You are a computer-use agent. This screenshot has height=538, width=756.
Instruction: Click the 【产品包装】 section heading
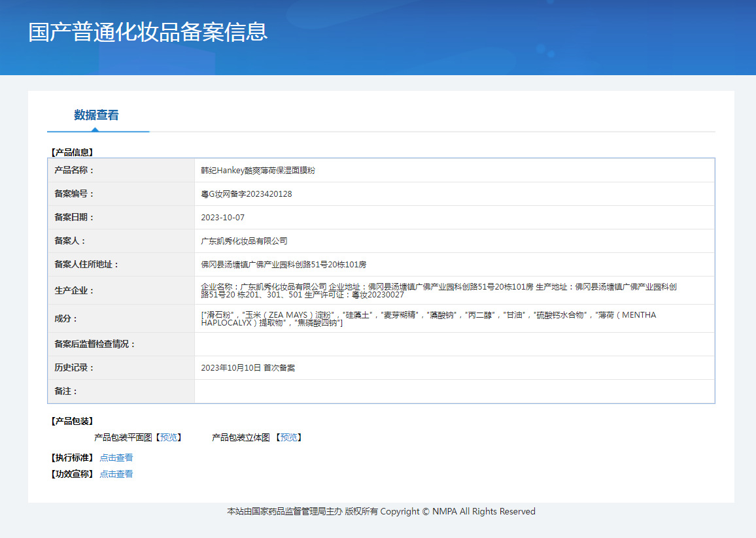[72, 421]
